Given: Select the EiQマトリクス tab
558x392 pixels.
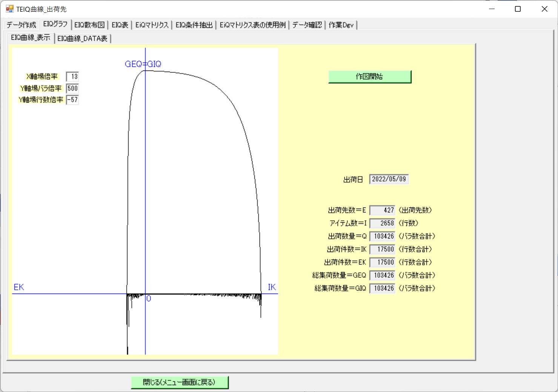Looking at the screenshot, I should [152, 25].
